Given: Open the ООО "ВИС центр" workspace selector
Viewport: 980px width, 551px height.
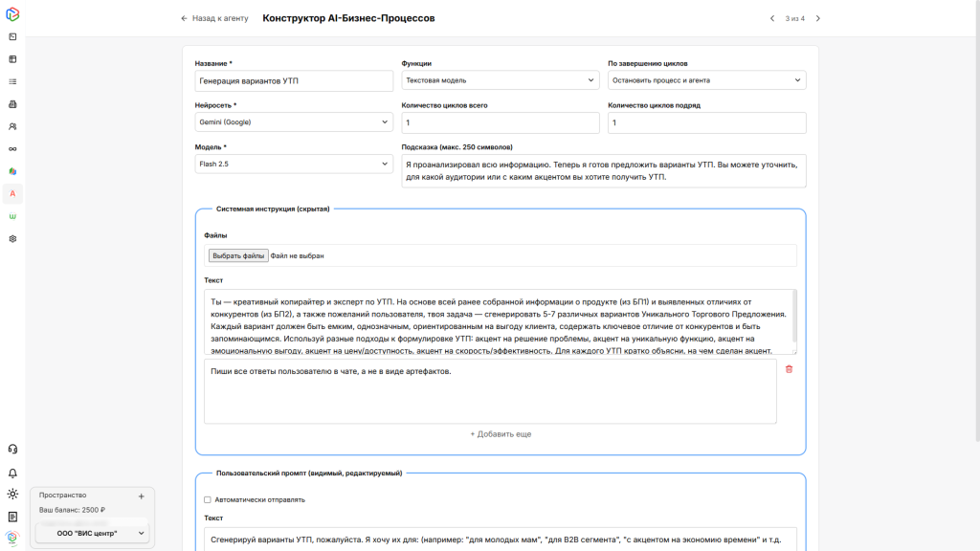Looking at the screenshot, I should [x=93, y=533].
